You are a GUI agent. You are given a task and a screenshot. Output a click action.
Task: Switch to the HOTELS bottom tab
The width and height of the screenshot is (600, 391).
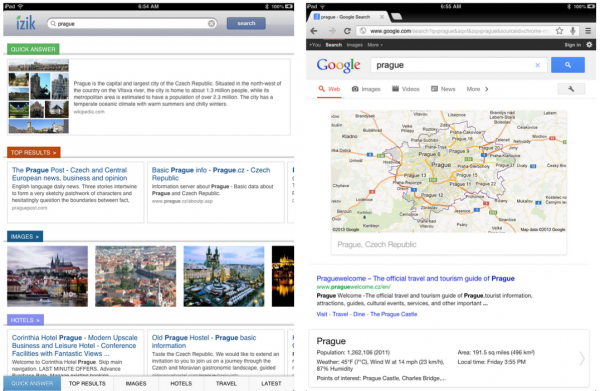pyautogui.click(x=181, y=383)
